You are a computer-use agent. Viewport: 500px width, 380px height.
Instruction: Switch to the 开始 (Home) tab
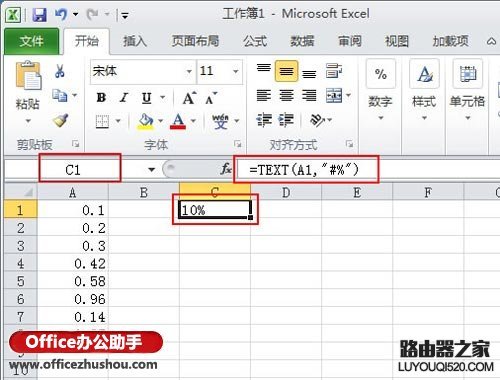point(87,41)
